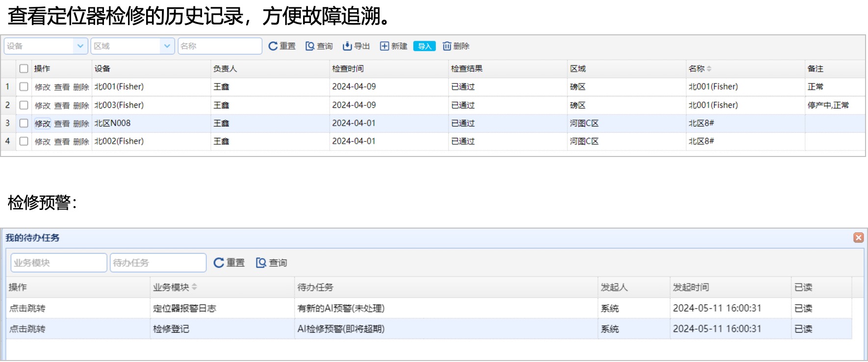This screenshot has width=868, height=362.
Task: Click the 导出 export icon
Action: click(347, 46)
